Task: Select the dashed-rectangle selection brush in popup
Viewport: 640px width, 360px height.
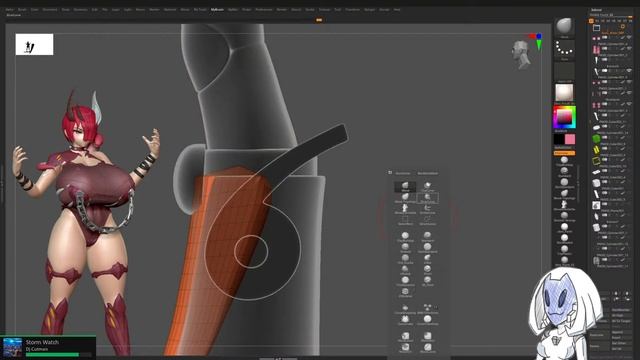Action: click(x=405, y=220)
